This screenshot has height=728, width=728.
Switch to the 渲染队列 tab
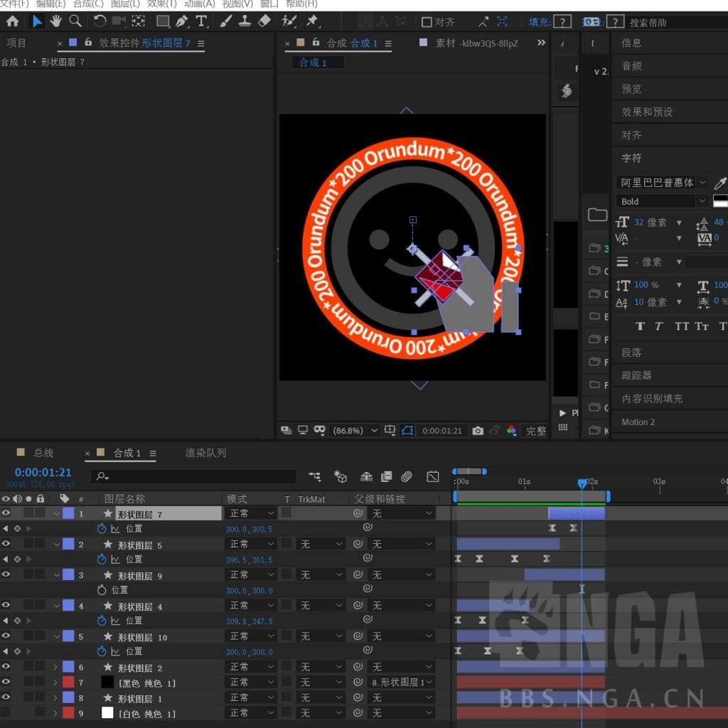[x=205, y=453]
